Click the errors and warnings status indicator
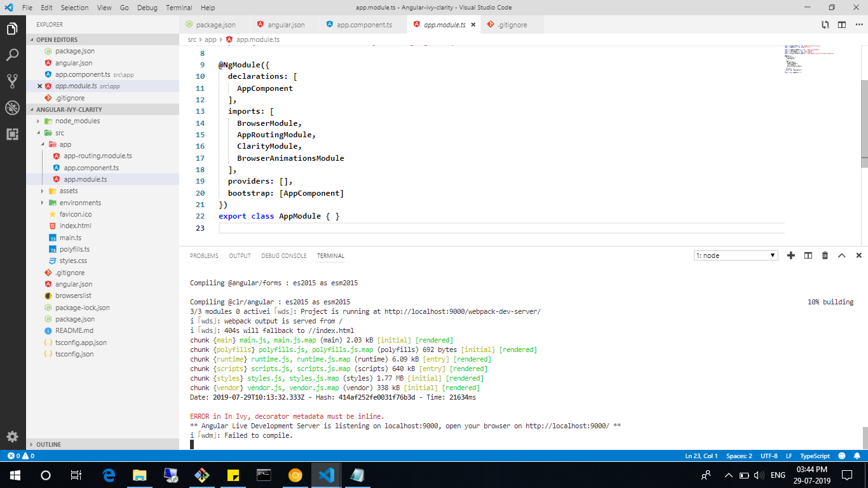This screenshot has height=488, width=868. coord(20,456)
